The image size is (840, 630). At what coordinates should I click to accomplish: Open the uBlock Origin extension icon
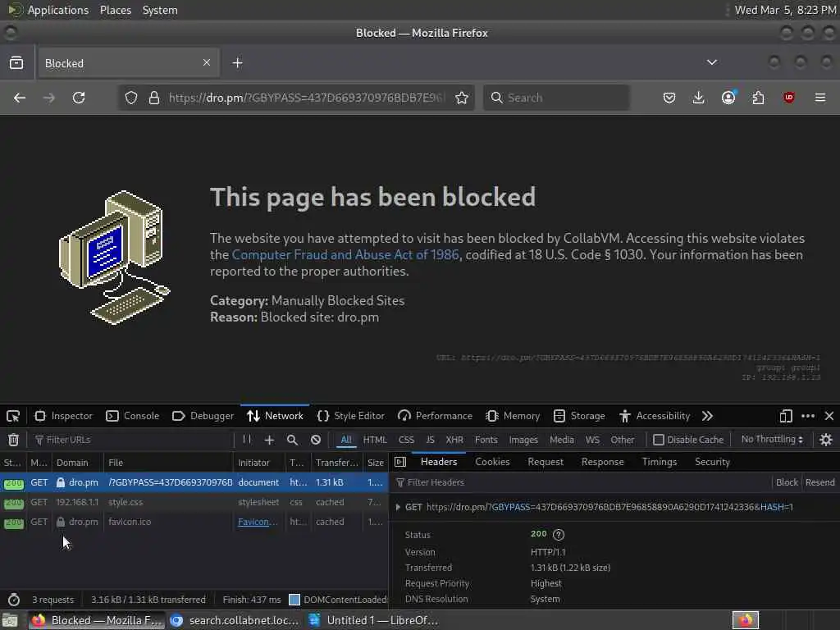[x=788, y=98]
